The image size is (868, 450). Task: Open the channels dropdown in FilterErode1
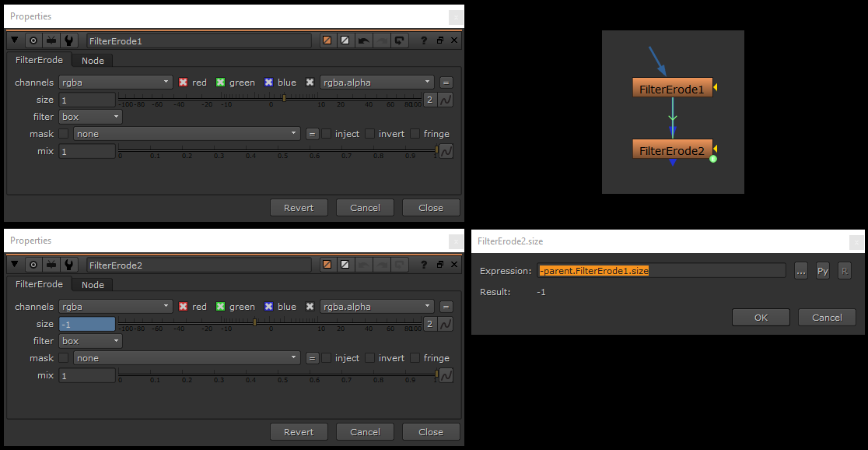point(115,82)
